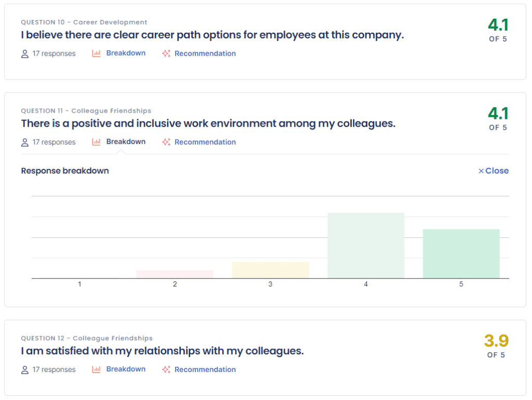This screenshot has height=400, width=532.
Task: Click the yellow rating 3 bar
Action: coord(270,270)
